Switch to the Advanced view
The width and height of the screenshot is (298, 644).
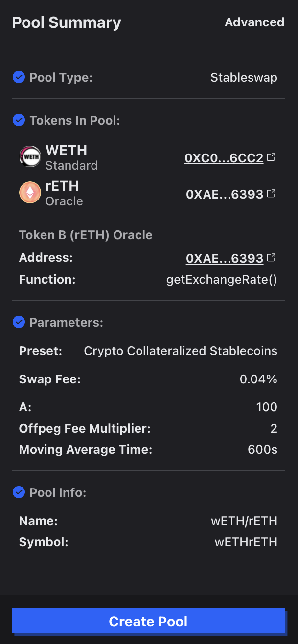pos(254,22)
